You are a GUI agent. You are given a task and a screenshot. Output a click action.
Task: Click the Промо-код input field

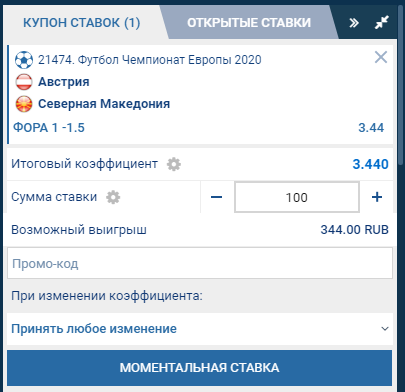click(x=200, y=263)
